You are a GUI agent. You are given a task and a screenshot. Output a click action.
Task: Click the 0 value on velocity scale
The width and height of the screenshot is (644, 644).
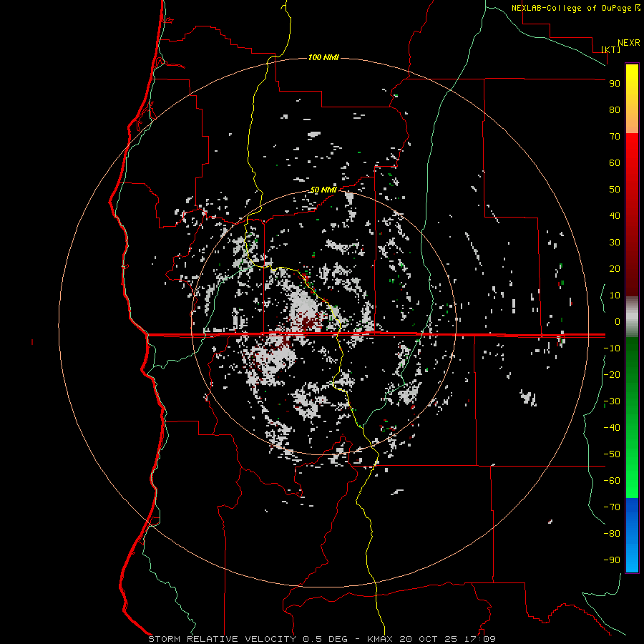[x=618, y=321]
